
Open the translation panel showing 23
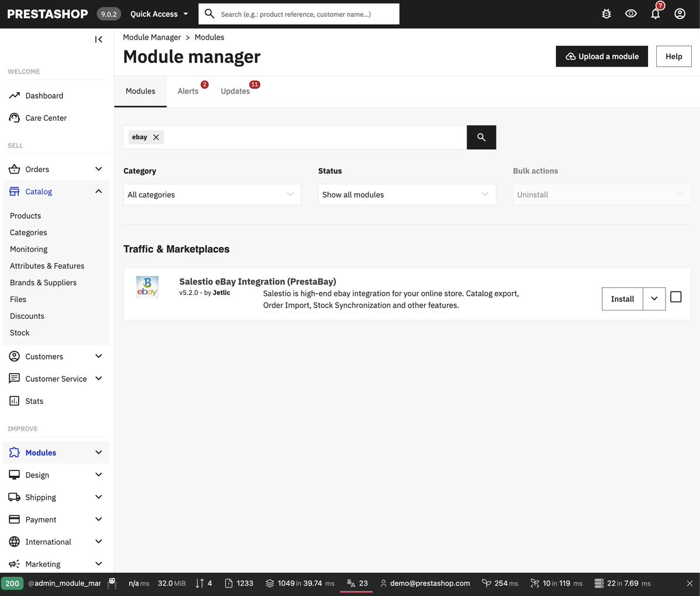(357, 583)
